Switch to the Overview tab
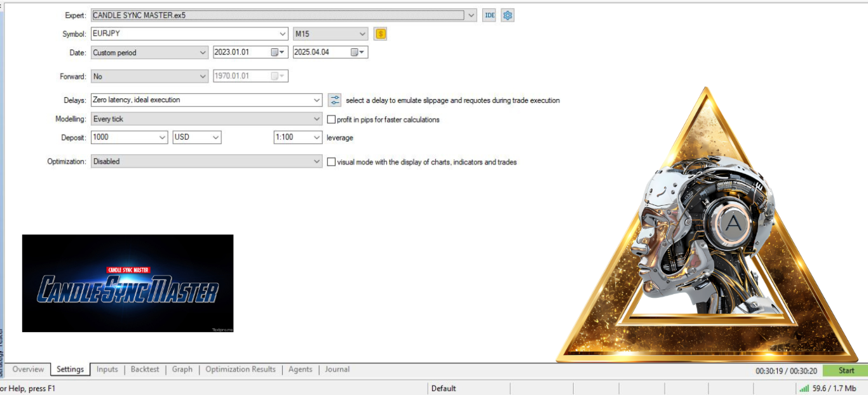868x395 pixels. 28,369
